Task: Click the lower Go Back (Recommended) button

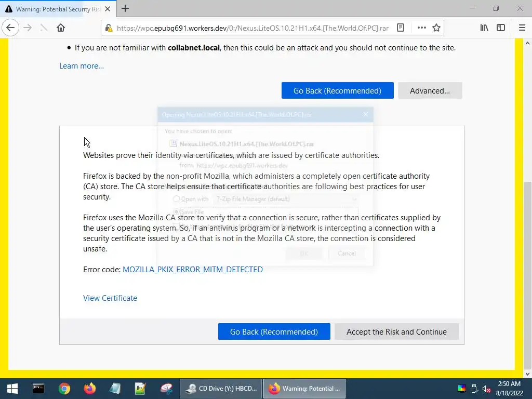Action: coord(274,331)
